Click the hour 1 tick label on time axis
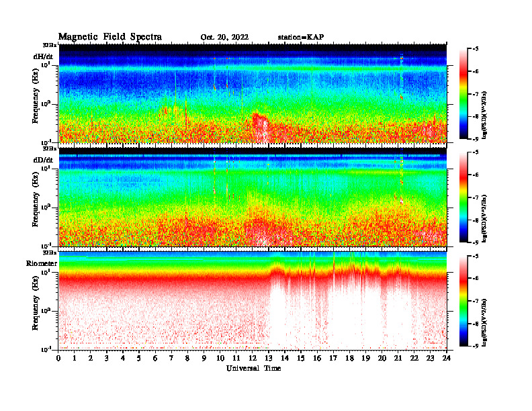This screenshot has width=532, height=411. coord(75,358)
